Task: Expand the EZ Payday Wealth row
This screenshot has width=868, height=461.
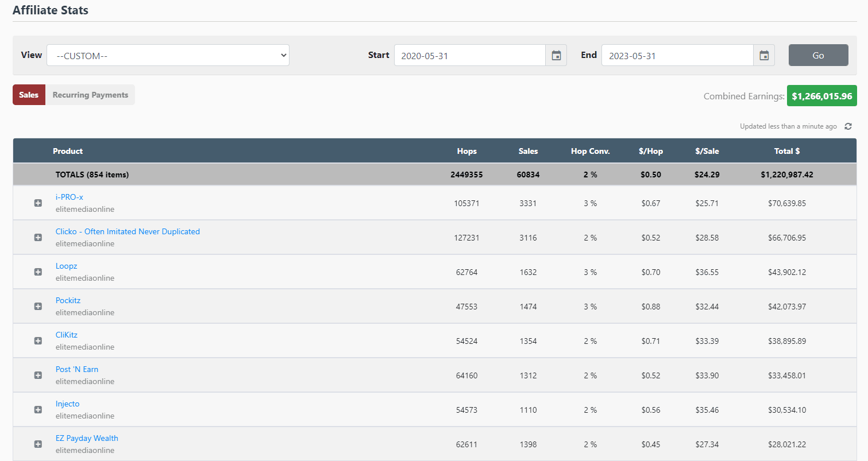Action: [38, 444]
